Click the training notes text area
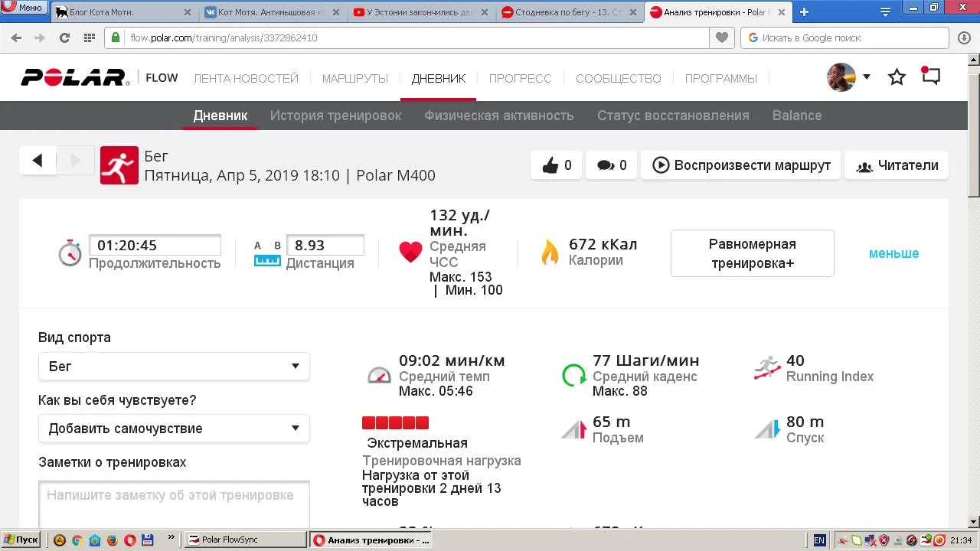Image resolution: width=980 pixels, height=551 pixels. 174,504
